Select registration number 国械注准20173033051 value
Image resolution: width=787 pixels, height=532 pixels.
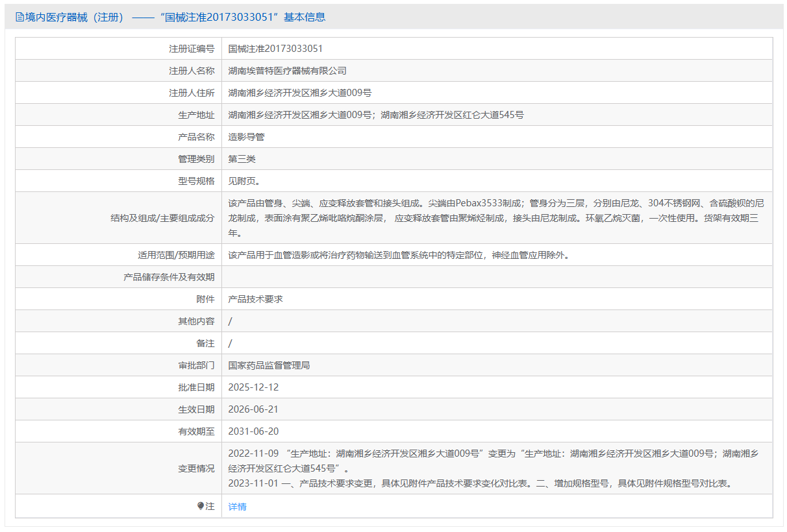276,49
